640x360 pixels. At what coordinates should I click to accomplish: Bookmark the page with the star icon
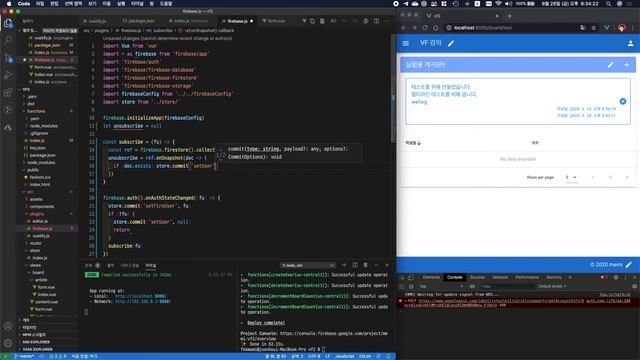594,28
